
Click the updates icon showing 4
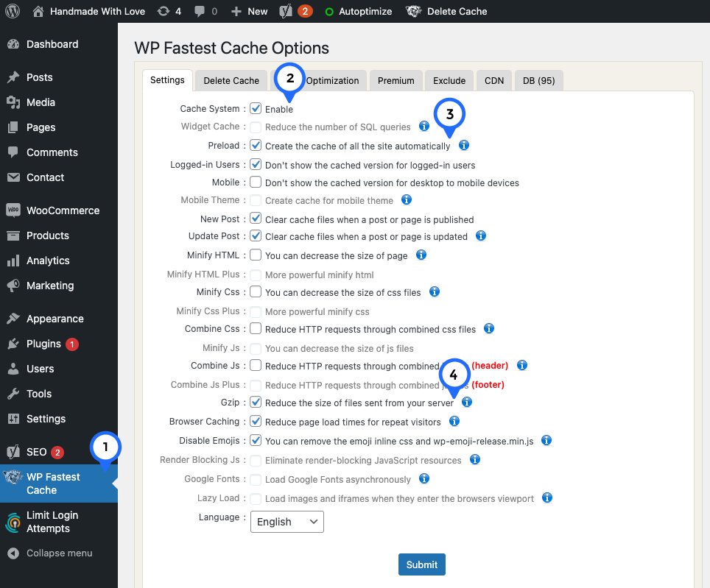click(x=169, y=11)
